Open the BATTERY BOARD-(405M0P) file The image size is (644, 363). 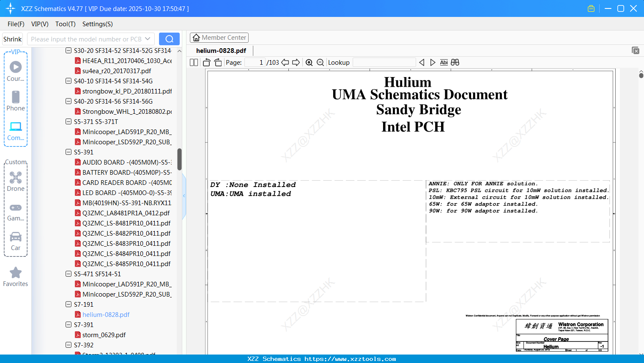point(123,172)
